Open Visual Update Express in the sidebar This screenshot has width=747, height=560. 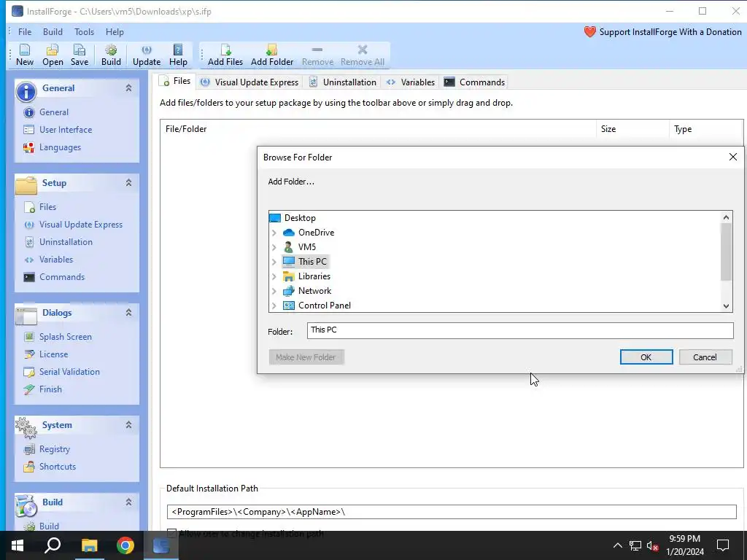pos(73,225)
